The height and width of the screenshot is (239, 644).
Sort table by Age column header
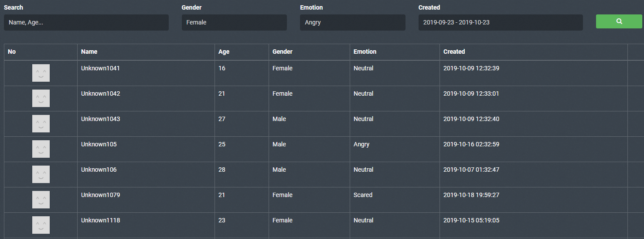click(224, 52)
